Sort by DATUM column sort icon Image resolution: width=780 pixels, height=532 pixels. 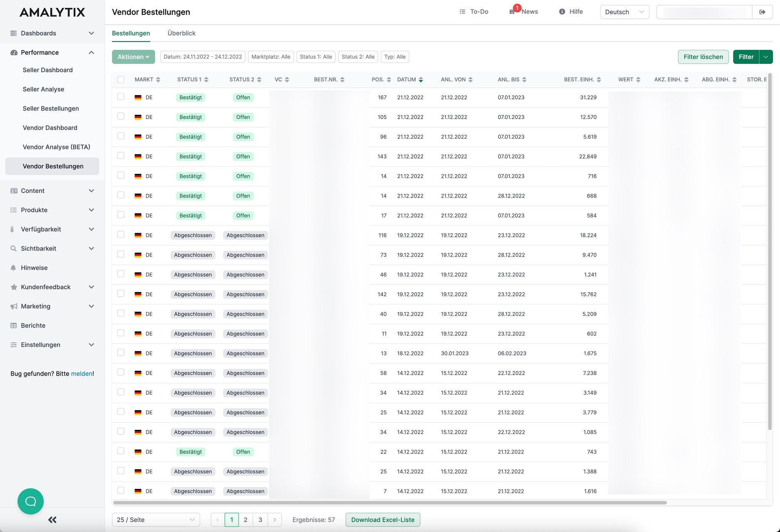[x=421, y=80]
